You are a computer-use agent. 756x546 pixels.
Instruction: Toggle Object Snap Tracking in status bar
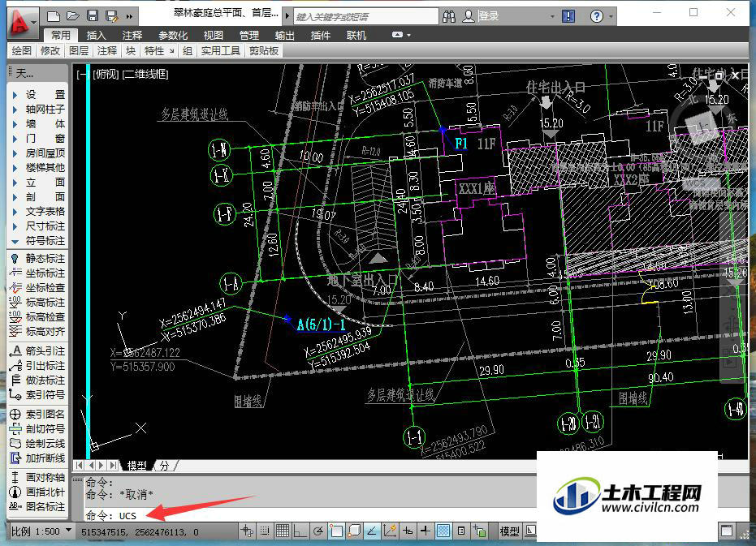point(372,531)
